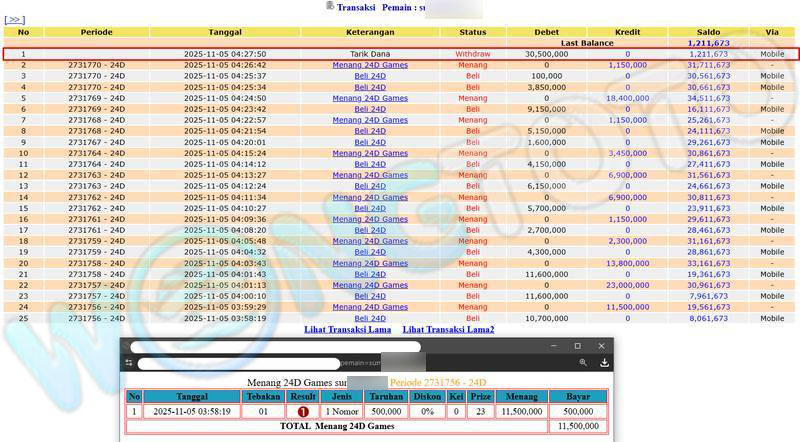Click the Last Balance amount 1,211,673

pyautogui.click(x=708, y=44)
